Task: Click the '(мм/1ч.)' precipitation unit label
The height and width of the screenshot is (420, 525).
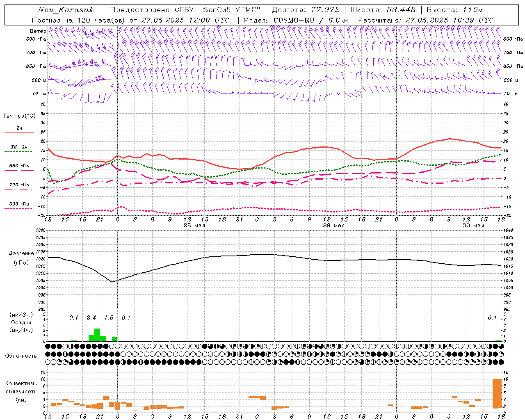Action: point(21,330)
